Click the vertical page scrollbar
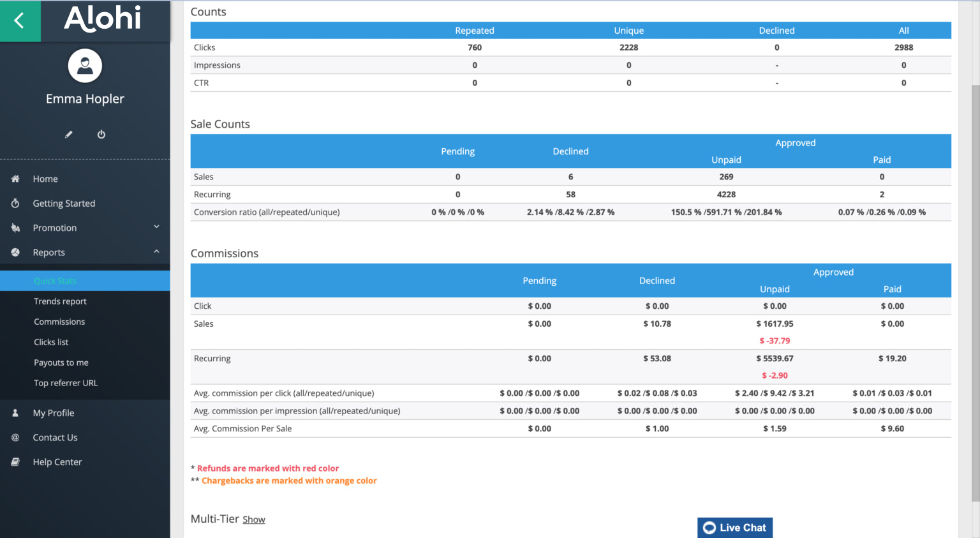The image size is (980, 538). 975,287
